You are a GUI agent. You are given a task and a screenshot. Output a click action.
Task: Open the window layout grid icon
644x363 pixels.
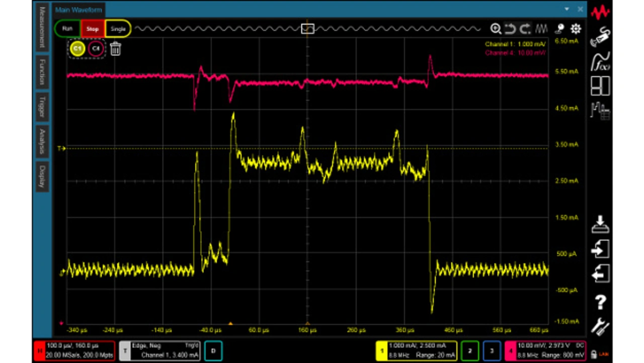coord(600,86)
